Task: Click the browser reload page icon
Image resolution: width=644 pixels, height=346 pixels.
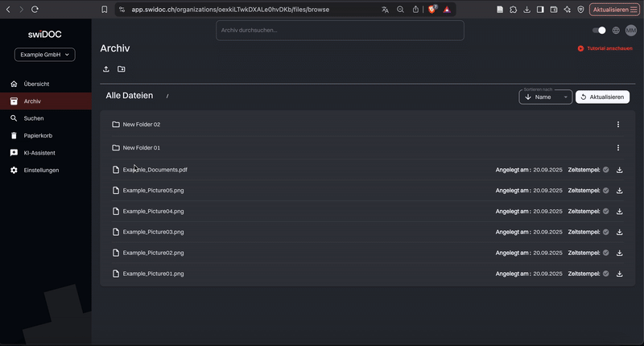Action: pos(35,10)
